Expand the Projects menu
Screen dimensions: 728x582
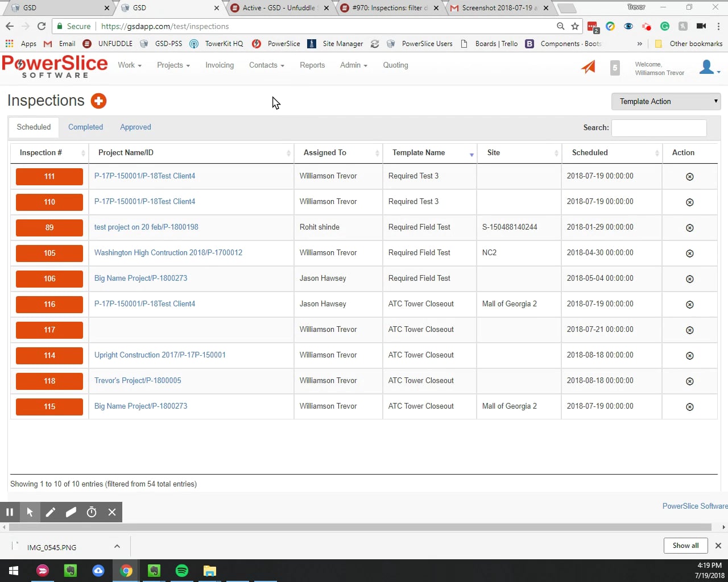coord(173,65)
